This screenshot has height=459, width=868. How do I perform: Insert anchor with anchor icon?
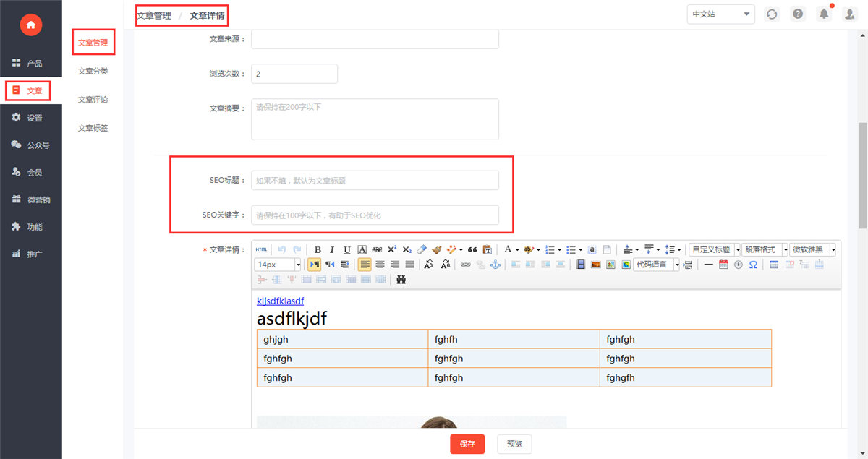pyautogui.click(x=495, y=265)
